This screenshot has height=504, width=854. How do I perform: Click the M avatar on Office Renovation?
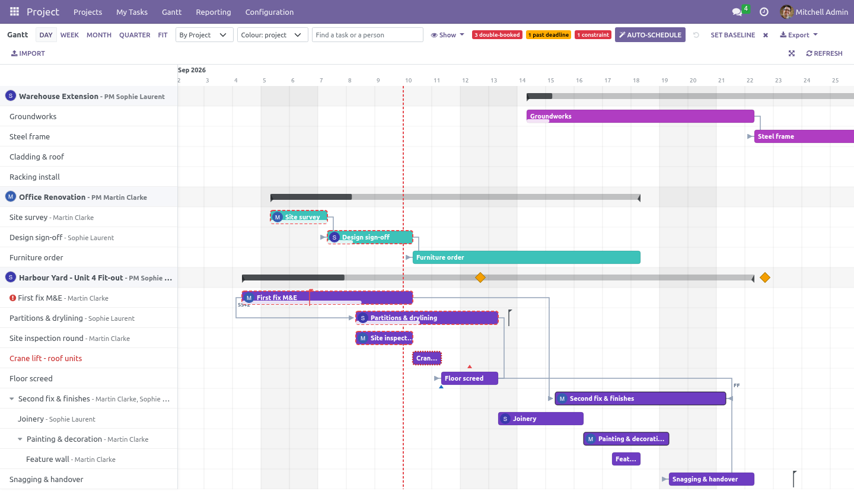pos(11,197)
